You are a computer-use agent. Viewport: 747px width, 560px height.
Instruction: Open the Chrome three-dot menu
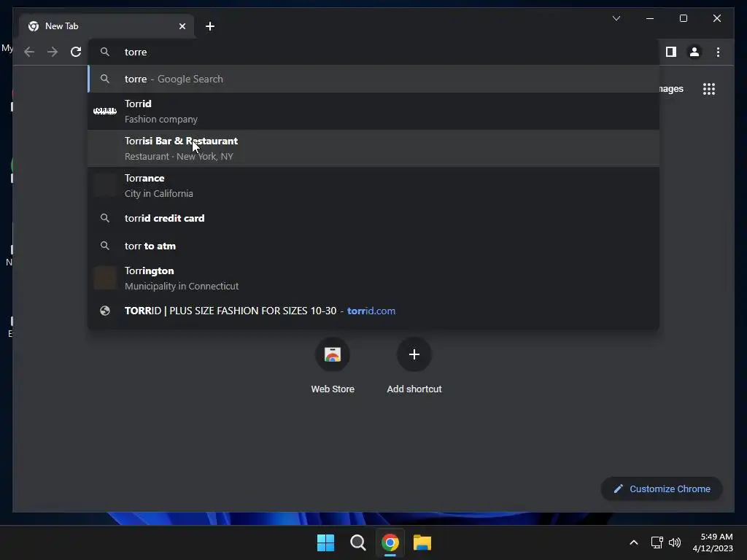pos(718,52)
